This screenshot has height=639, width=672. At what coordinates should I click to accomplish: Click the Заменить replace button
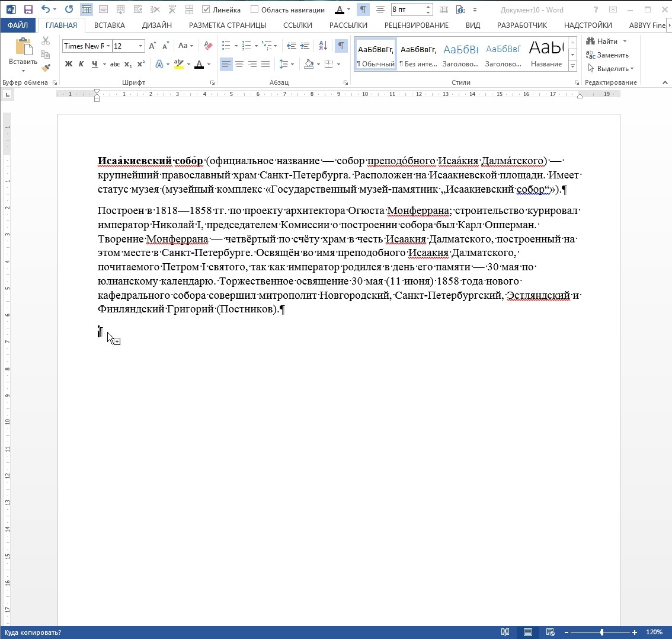click(x=607, y=55)
